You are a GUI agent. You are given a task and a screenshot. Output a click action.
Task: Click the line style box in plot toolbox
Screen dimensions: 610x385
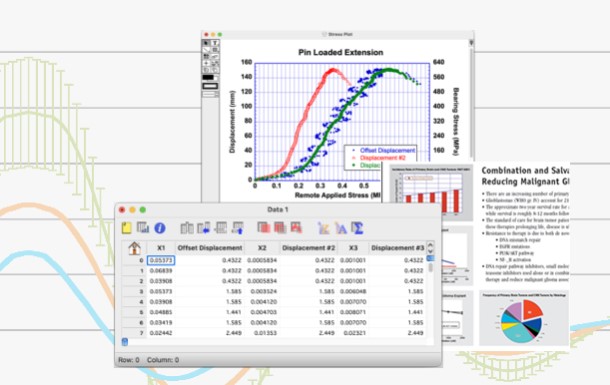[x=210, y=86]
